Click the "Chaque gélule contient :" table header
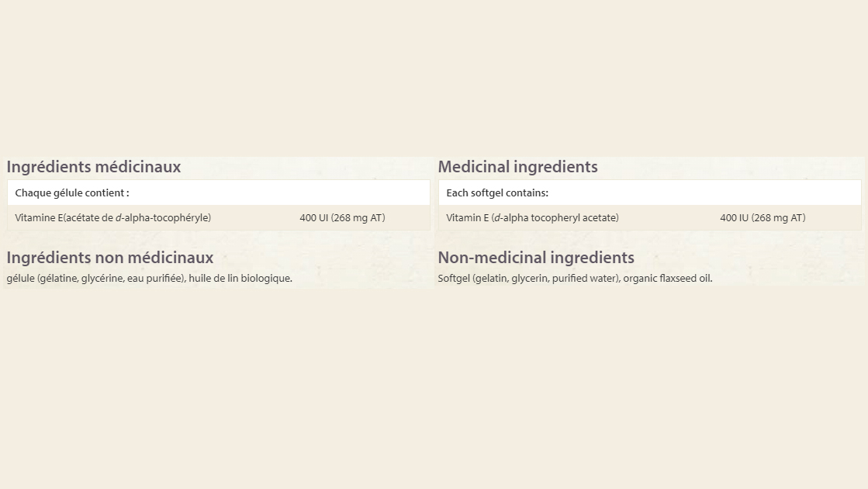 pos(72,193)
